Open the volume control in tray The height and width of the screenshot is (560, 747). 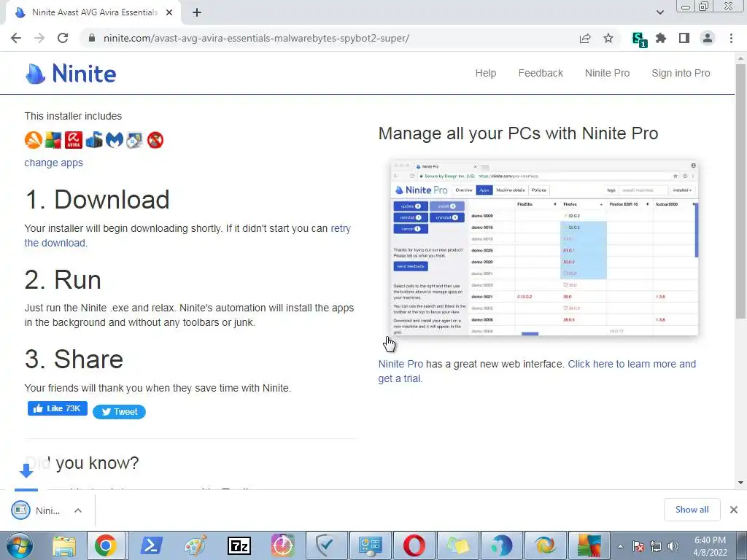click(x=673, y=546)
